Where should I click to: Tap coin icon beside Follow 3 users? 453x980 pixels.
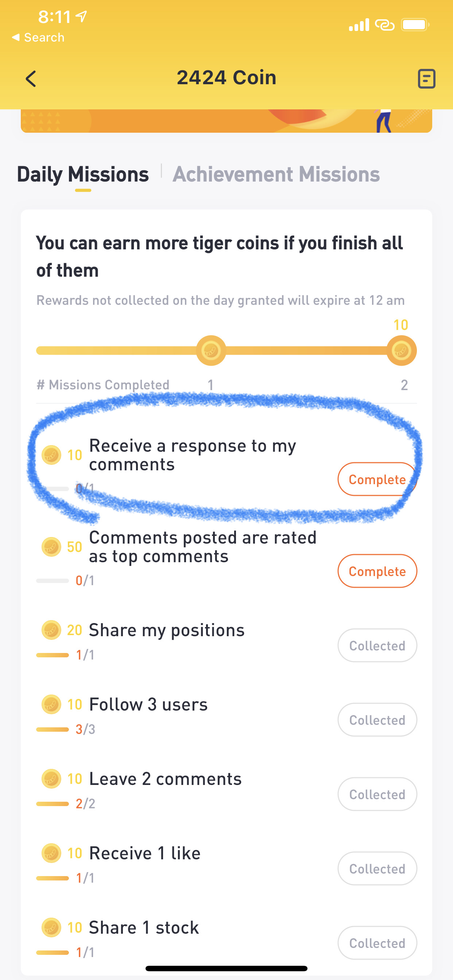tap(51, 704)
